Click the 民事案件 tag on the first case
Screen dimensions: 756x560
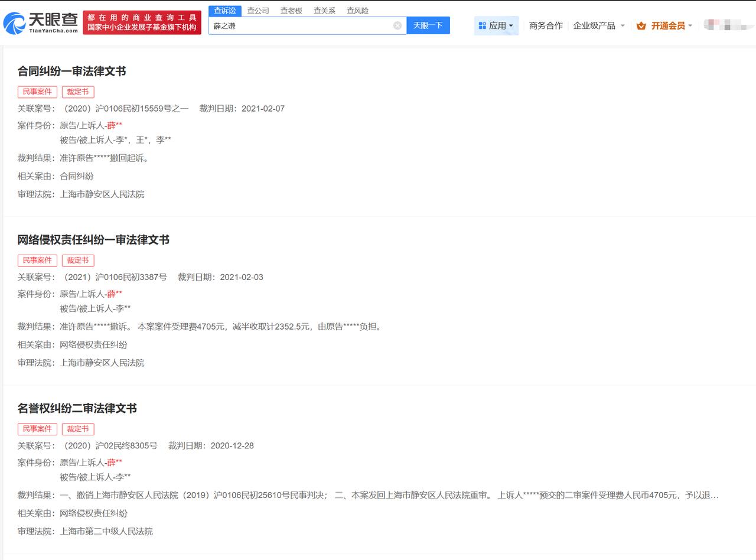click(37, 92)
